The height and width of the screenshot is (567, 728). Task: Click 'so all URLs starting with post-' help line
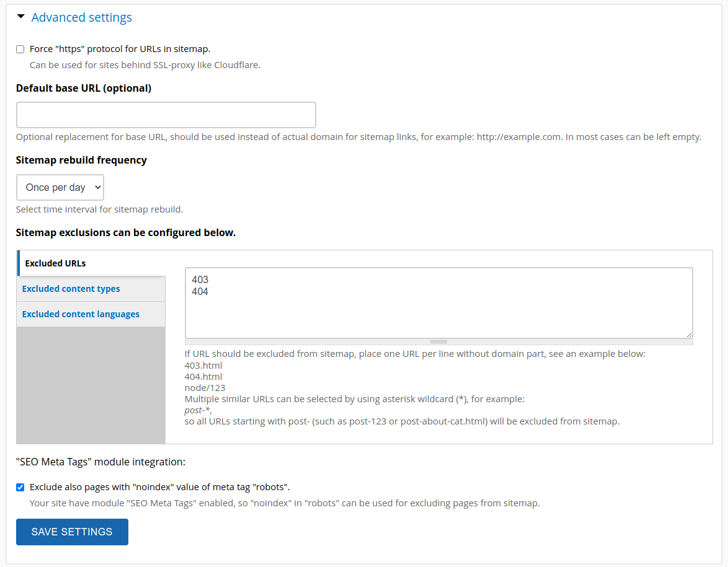(x=402, y=421)
